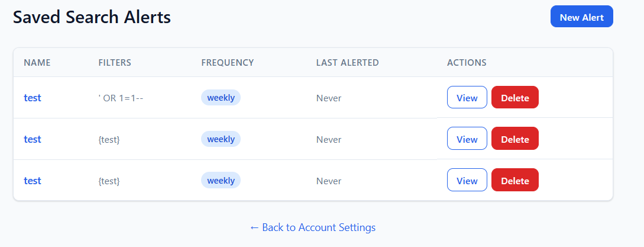Click the Name column header
644x247 pixels.
coord(37,63)
